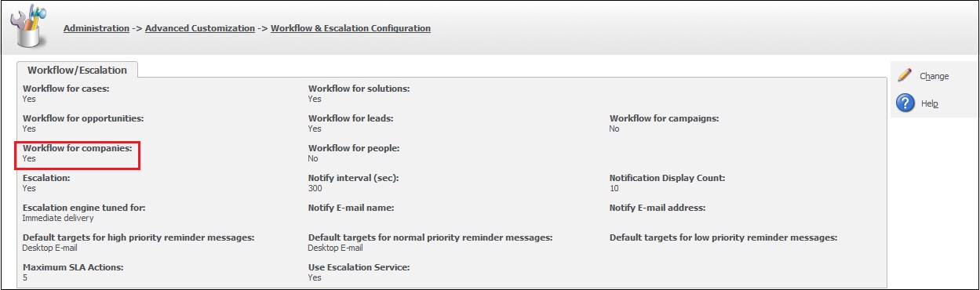The width and height of the screenshot is (980, 290).
Task: Open the Advanced Customization breadcrumb link
Action: (200, 28)
